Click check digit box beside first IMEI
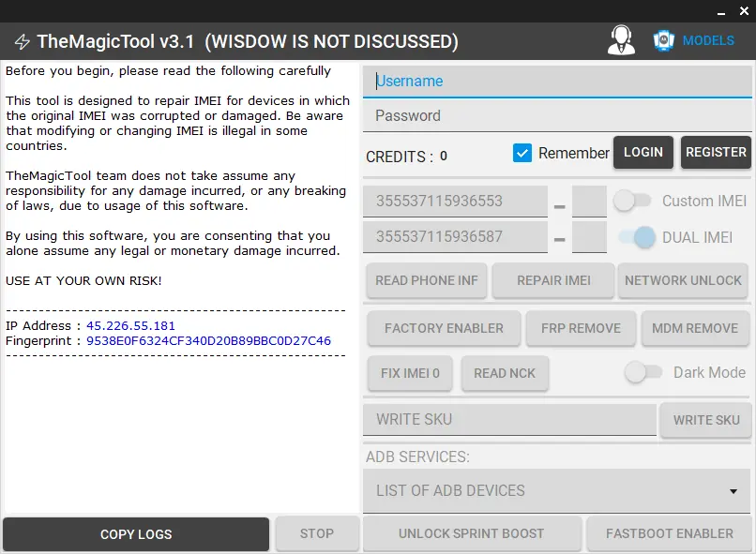The image size is (756, 554). click(589, 201)
